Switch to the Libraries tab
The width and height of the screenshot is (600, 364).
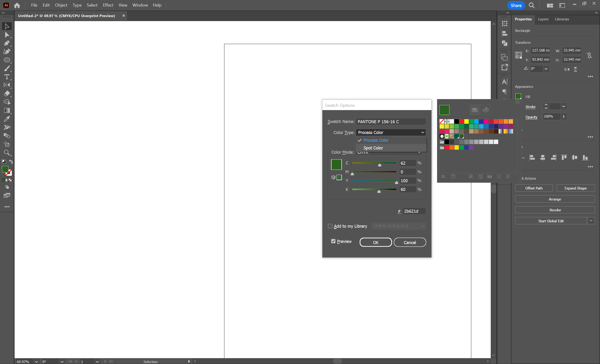click(x=562, y=19)
